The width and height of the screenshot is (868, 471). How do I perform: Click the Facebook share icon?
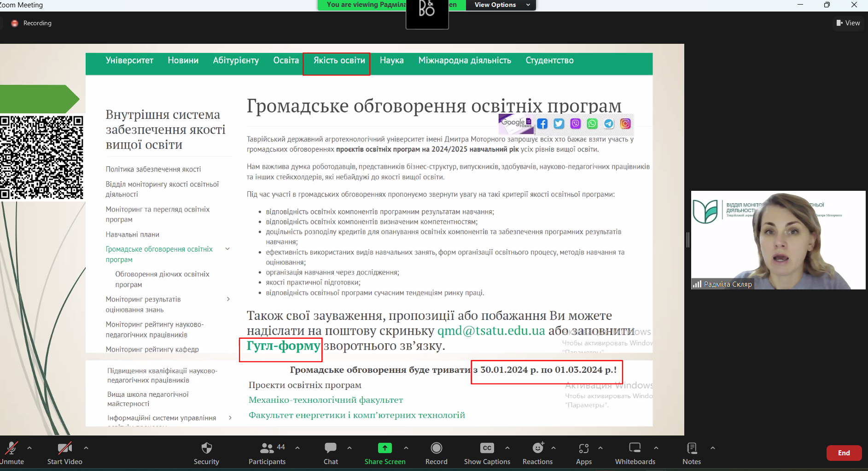542,124
